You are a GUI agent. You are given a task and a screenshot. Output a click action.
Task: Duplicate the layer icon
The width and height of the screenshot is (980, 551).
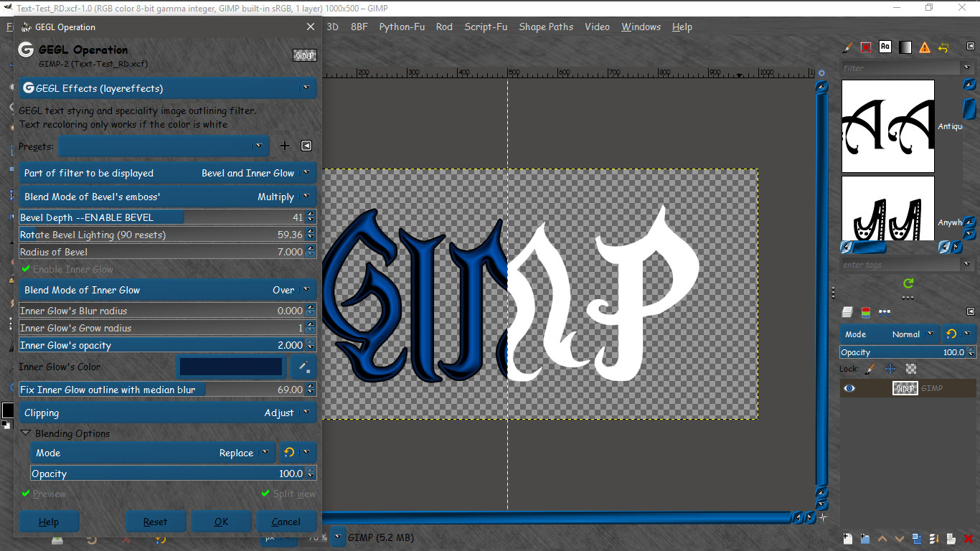[917, 538]
